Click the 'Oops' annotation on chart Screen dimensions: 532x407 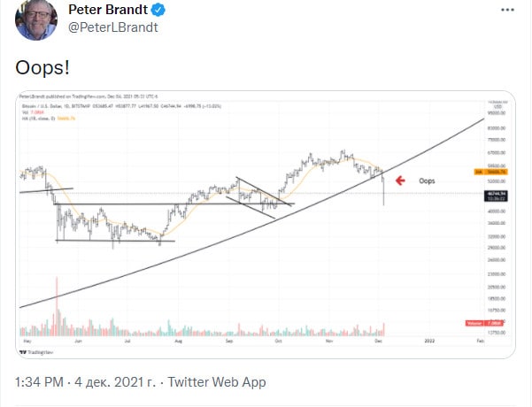(x=428, y=180)
